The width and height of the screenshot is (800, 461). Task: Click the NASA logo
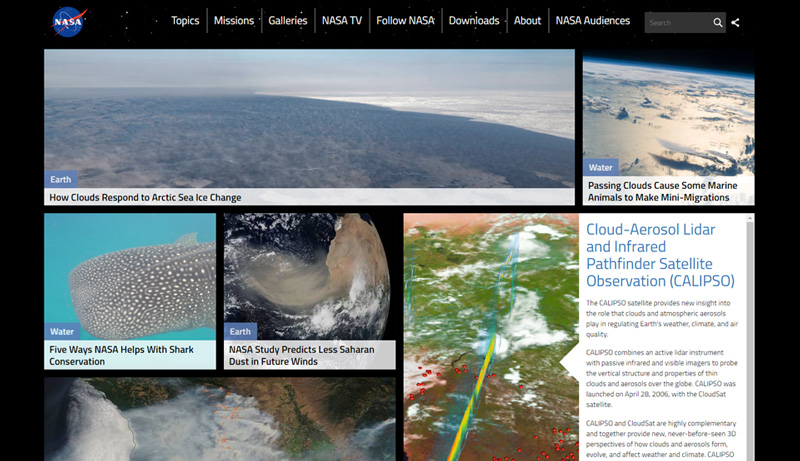click(x=69, y=22)
